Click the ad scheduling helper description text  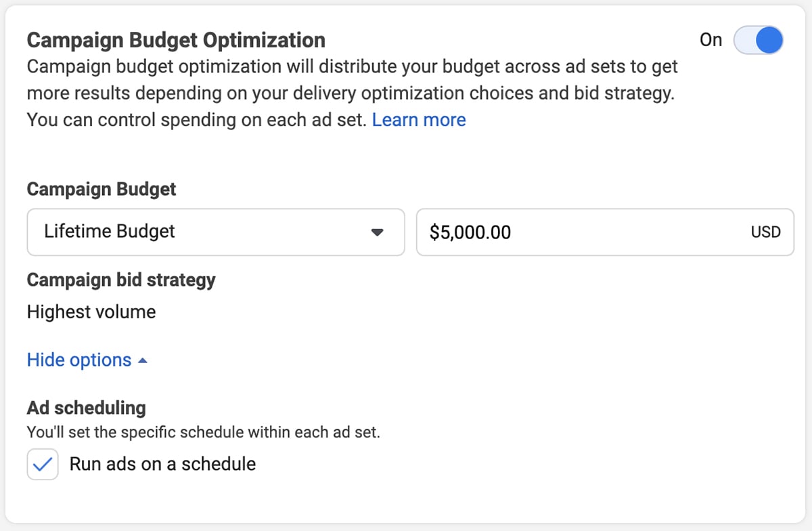coord(203,431)
